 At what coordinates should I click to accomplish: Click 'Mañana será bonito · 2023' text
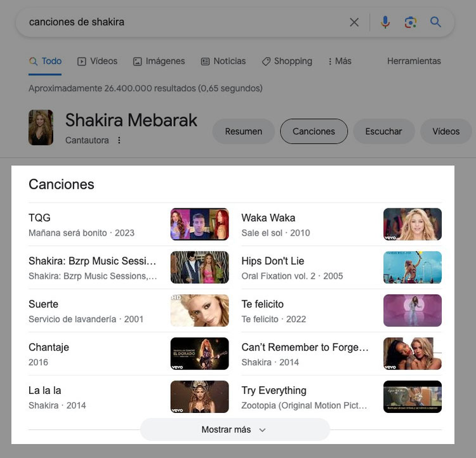tap(81, 233)
